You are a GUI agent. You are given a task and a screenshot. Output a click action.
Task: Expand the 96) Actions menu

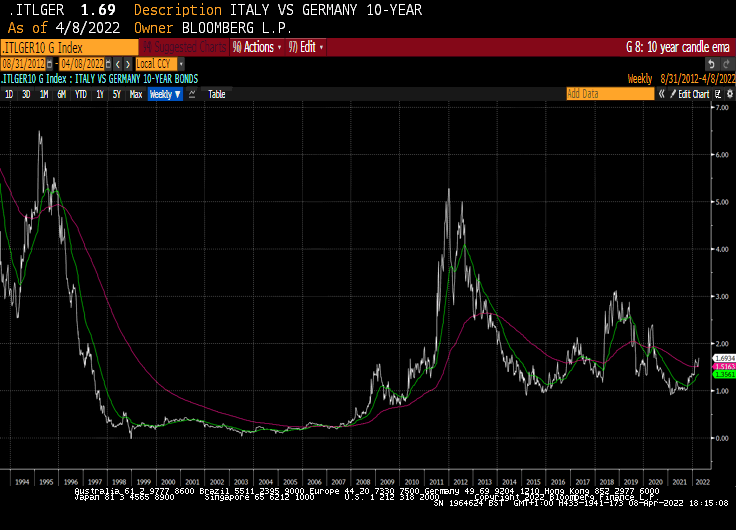(257, 47)
